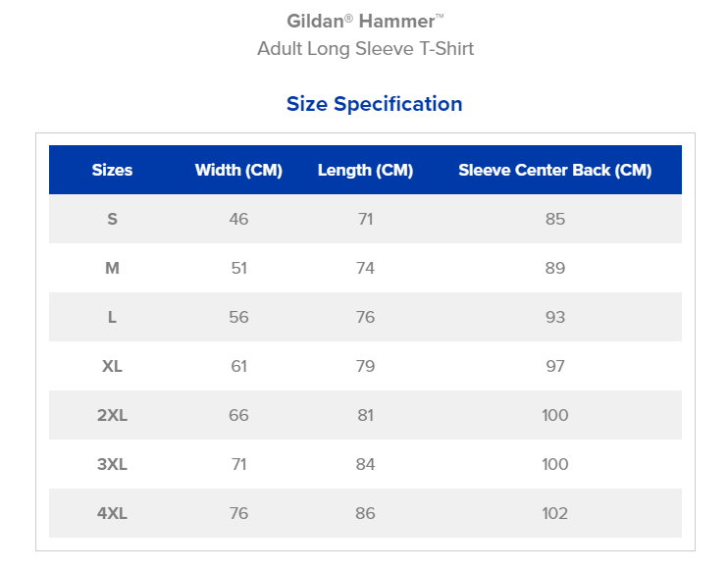Select the Sizes column header
728x571 pixels.
(x=113, y=170)
